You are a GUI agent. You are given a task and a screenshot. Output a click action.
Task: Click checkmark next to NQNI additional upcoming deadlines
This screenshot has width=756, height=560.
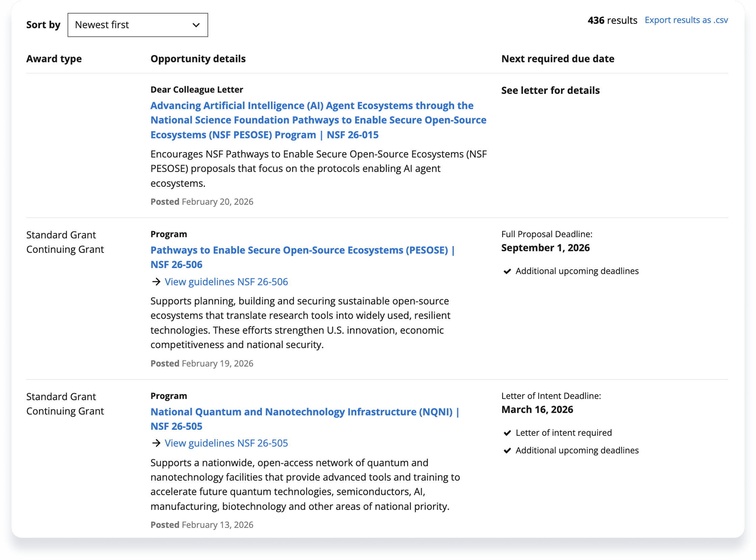[507, 450]
